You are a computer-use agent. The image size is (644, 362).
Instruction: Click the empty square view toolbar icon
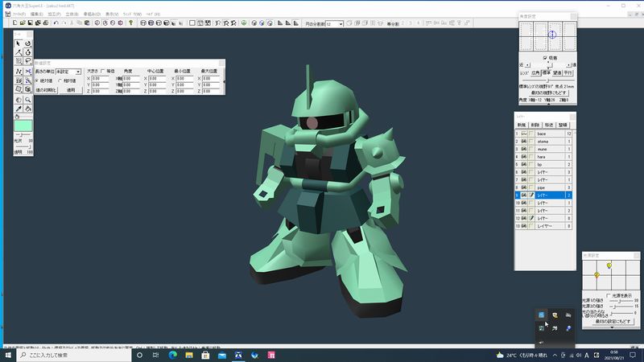[192, 23]
